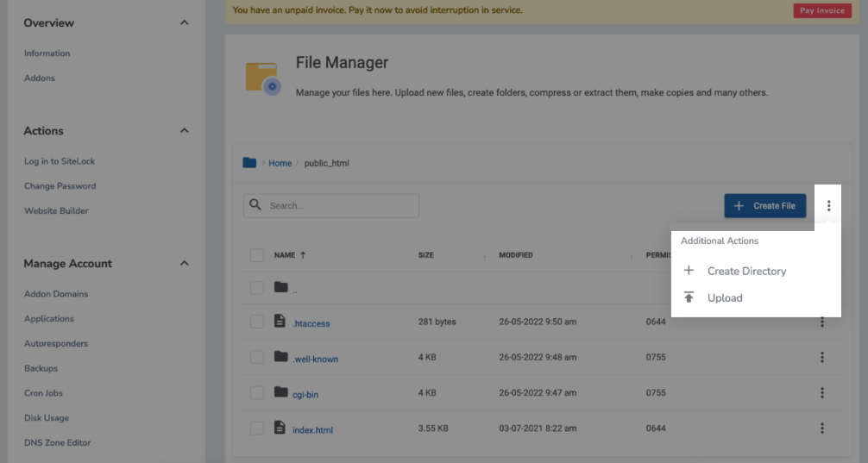This screenshot has width=868, height=463.
Task: Click the three-dot Additional Actions icon
Action: (828, 206)
